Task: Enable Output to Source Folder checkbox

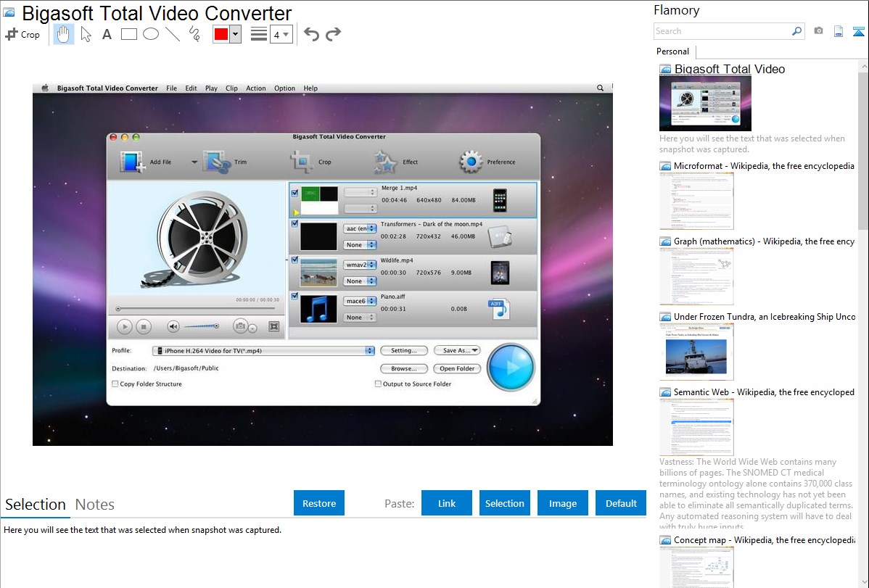Action: click(x=378, y=384)
